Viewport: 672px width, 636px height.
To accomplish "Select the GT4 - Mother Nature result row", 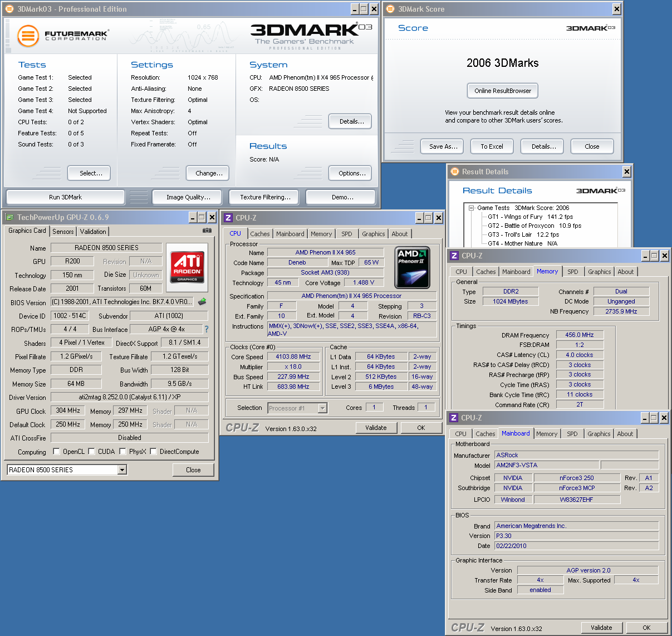I will (522, 243).
